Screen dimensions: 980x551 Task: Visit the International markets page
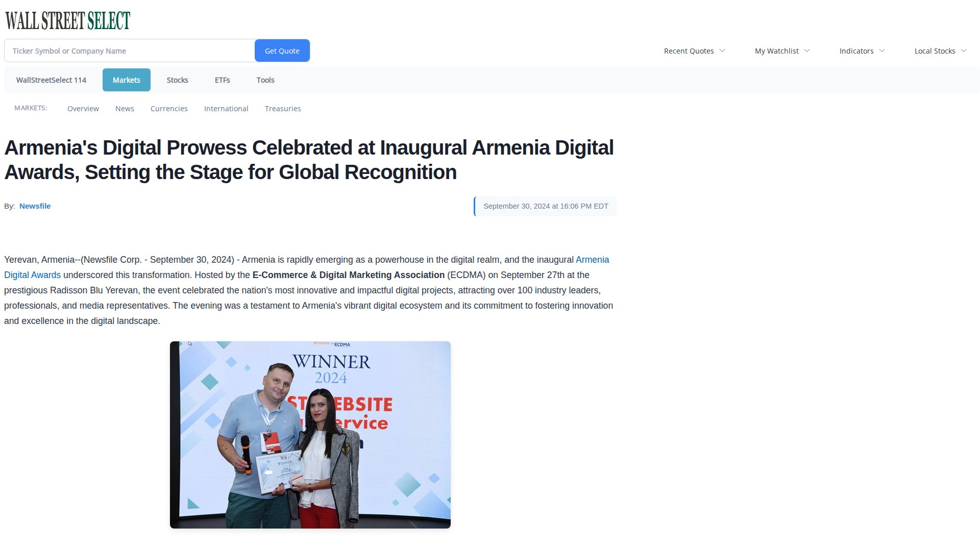pyautogui.click(x=226, y=108)
